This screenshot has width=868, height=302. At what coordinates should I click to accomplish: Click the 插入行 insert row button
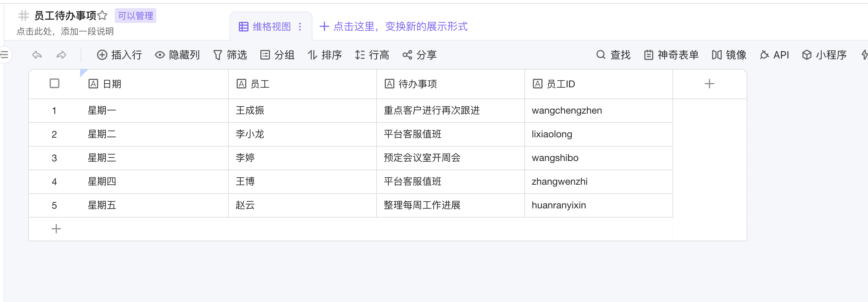(119, 55)
